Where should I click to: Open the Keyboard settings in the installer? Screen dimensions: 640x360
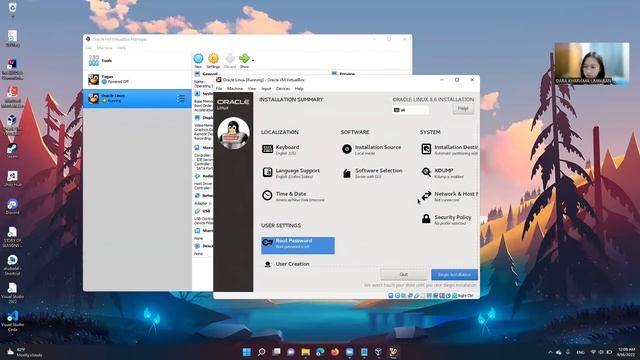point(281,149)
